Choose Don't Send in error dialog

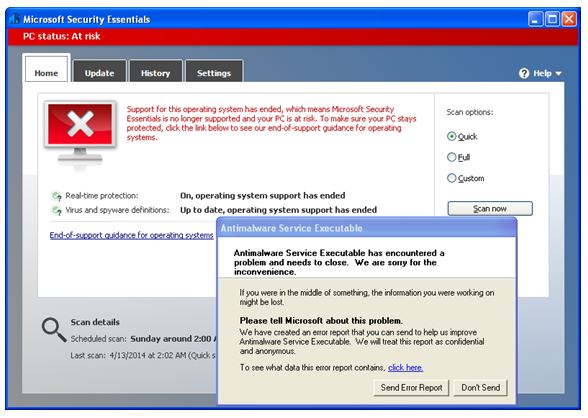(x=480, y=388)
